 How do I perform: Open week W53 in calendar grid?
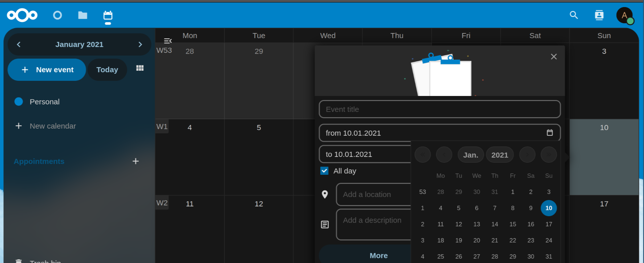(x=164, y=50)
